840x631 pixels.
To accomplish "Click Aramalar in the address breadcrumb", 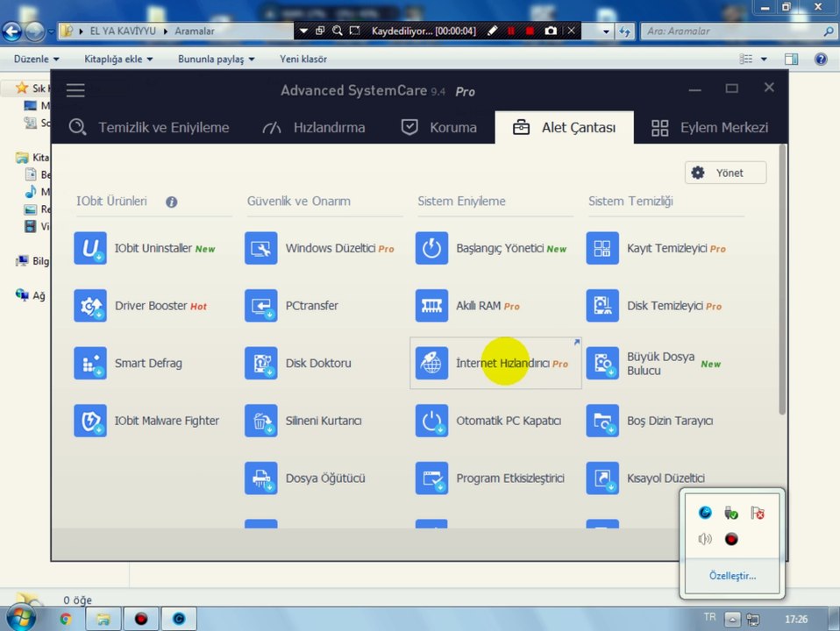I will (194, 31).
